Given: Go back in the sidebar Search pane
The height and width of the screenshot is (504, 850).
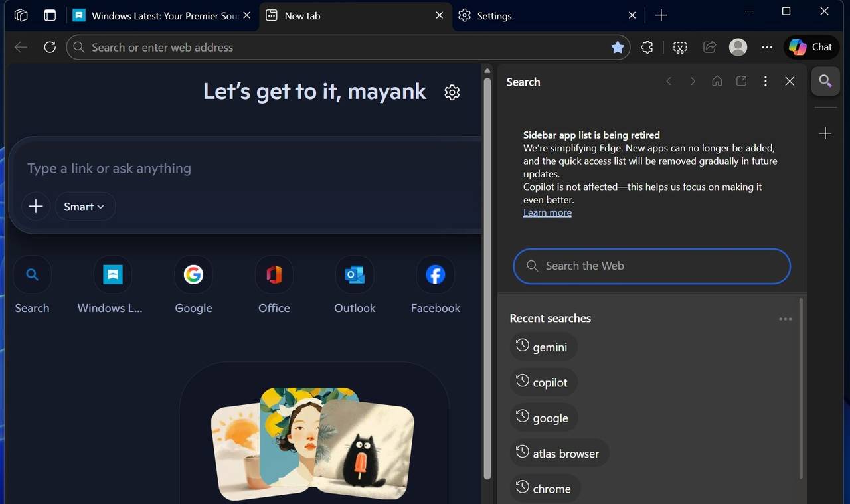Looking at the screenshot, I should (x=669, y=81).
